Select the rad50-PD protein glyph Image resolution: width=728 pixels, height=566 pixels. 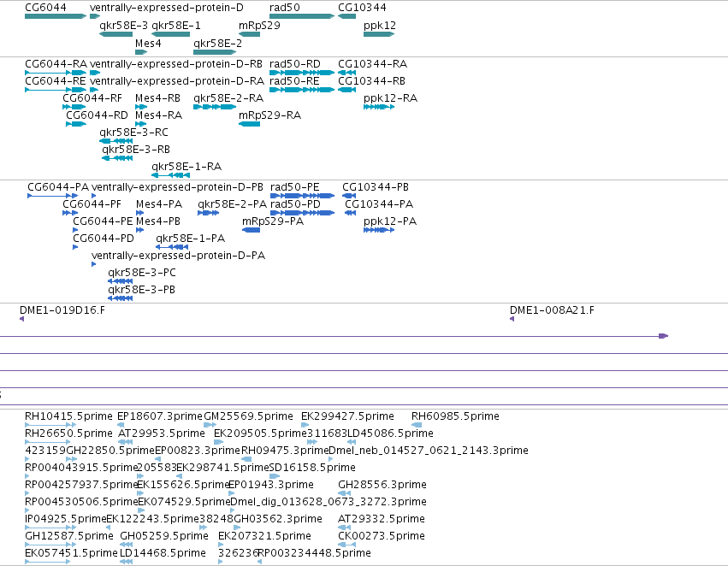click(302, 213)
